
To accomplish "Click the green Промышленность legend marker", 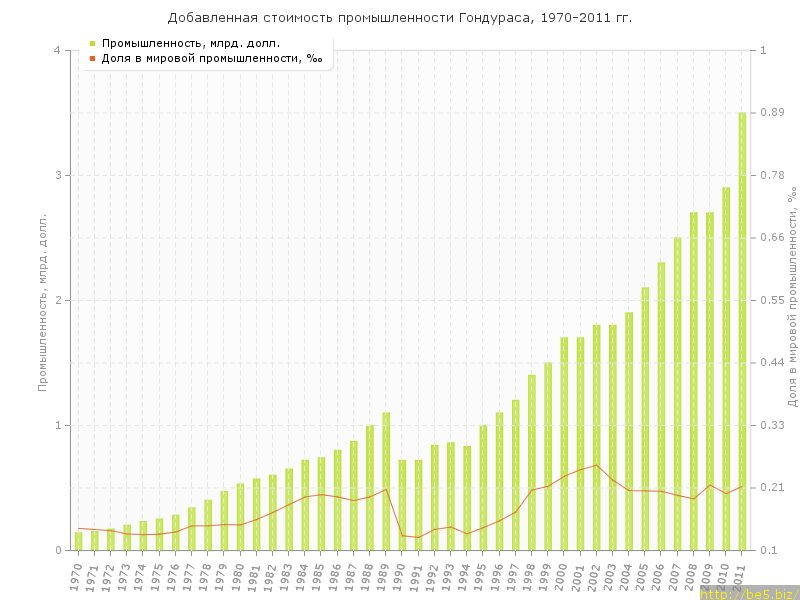I will tap(92, 43).
